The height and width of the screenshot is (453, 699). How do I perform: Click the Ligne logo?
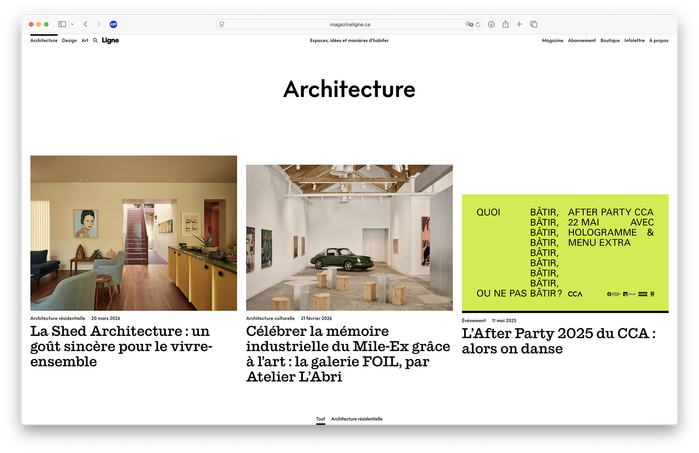pos(110,41)
